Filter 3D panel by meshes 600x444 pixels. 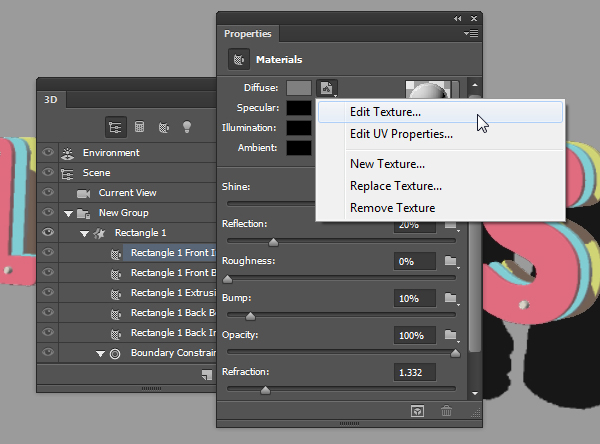click(x=140, y=127)
